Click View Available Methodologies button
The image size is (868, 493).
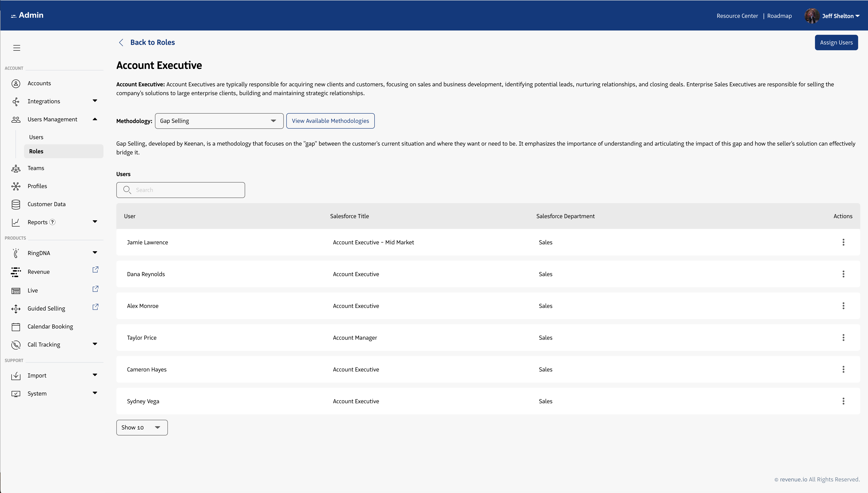[x=330, y=121]
